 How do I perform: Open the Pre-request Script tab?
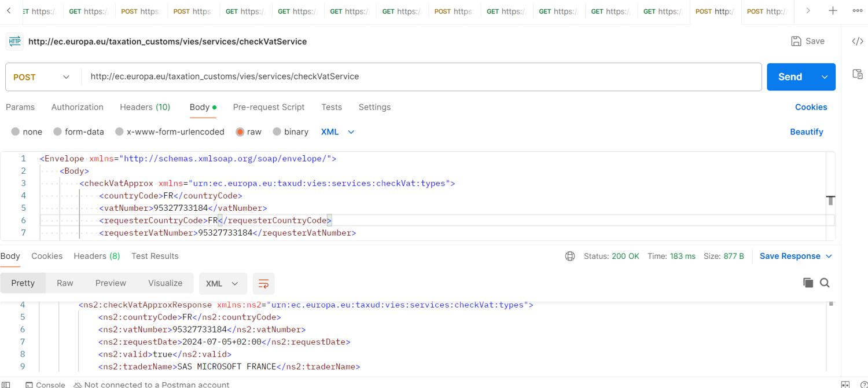click(269, 107)
